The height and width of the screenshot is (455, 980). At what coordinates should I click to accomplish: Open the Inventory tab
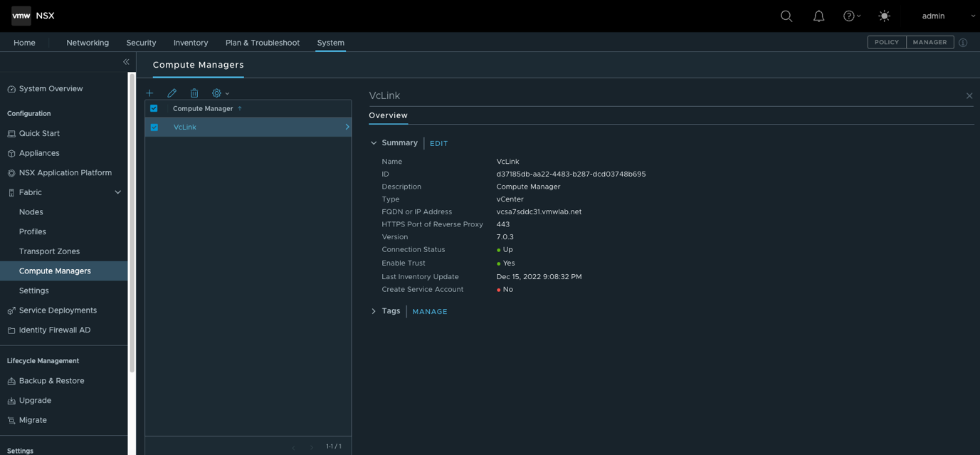pyautogui.click(x=191, y=43)
